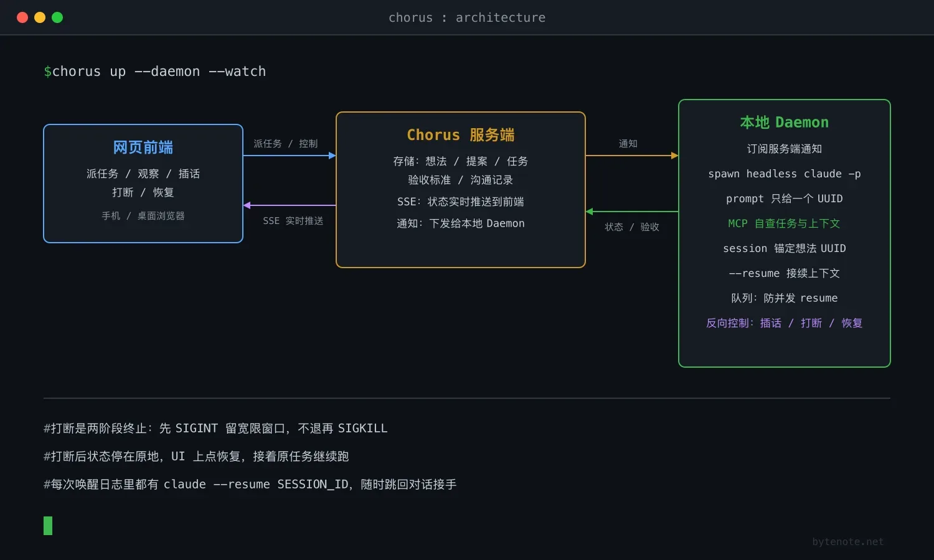Screen dimensions: 934x560
Task: Click the comment about 'claude --resume SESSION_ID'
Action: coord(250,484)
